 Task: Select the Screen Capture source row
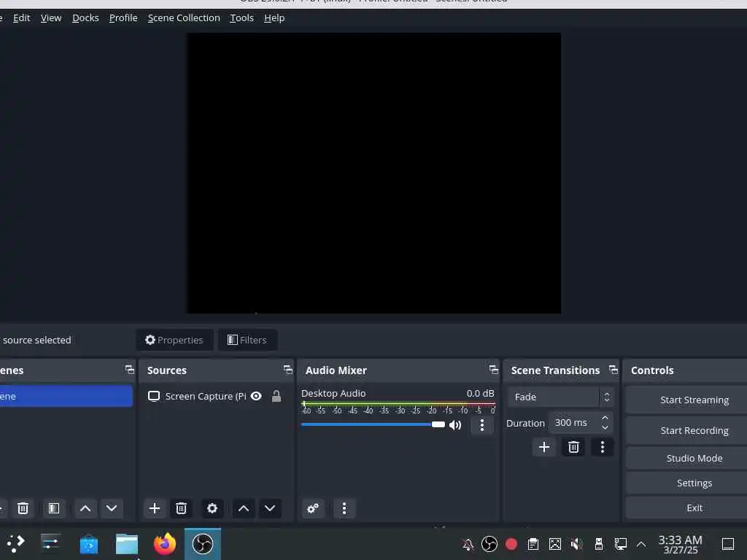(216, 396)
